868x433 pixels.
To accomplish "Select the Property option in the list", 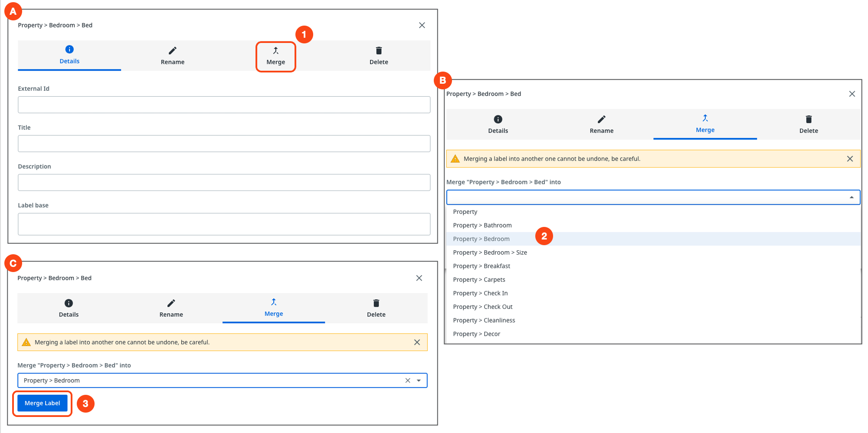I will [x=653, y=212].
